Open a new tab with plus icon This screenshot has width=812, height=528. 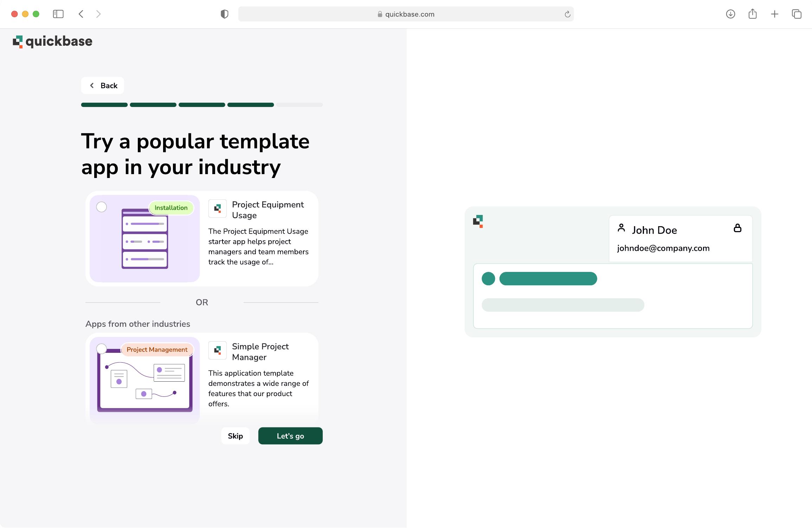(774, 14)
